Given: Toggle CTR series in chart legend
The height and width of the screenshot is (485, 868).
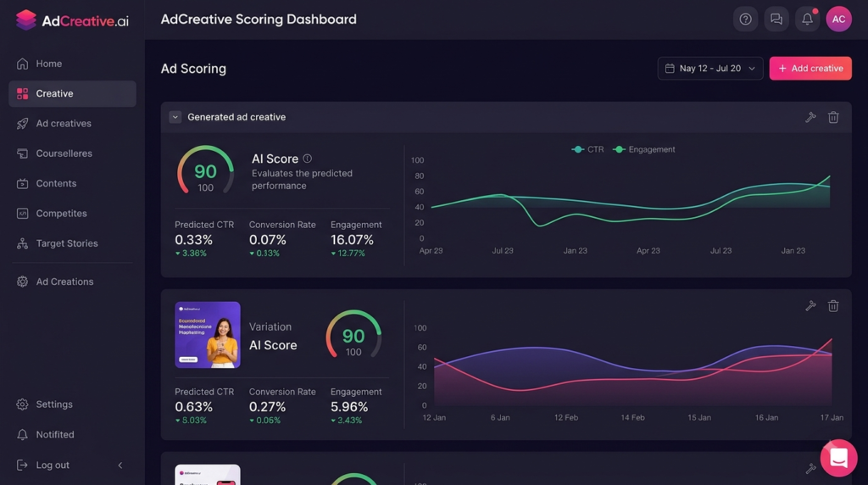Looking at the screenshot, I should pyautogui.click(x=588, y=149).
